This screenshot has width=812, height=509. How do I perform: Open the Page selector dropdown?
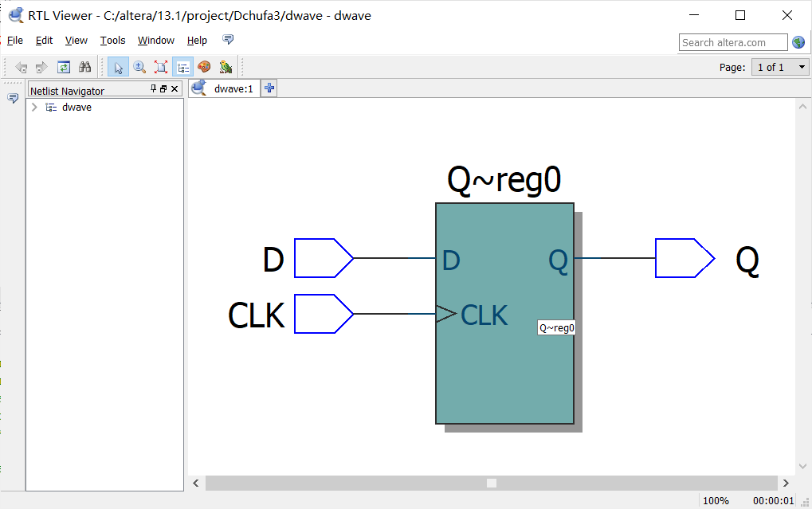[779, 67]
